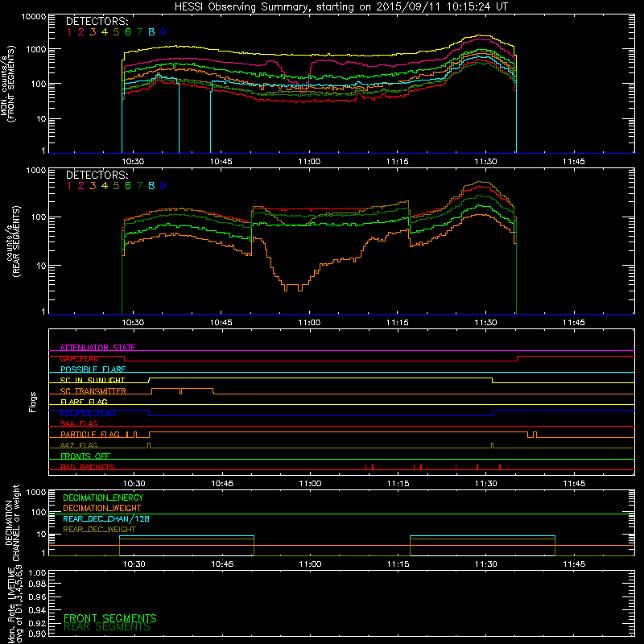Click the POSSIBLE_FLARE flag label
The width and height of the screenshot is (644, 644).
pyautogui.click(x=93, y=369)
